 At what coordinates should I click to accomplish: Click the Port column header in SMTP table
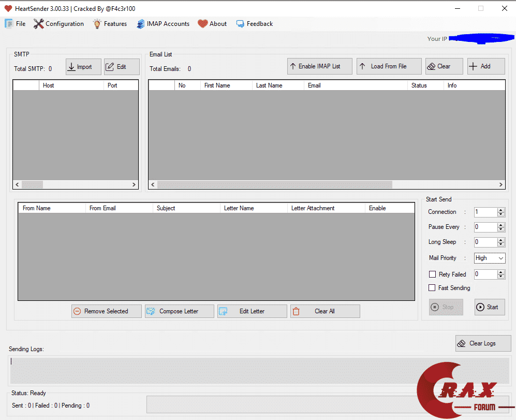(121, 85)
